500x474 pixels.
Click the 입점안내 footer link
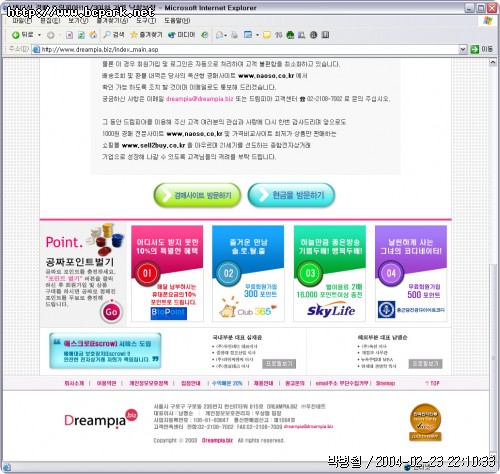point(190,383)
